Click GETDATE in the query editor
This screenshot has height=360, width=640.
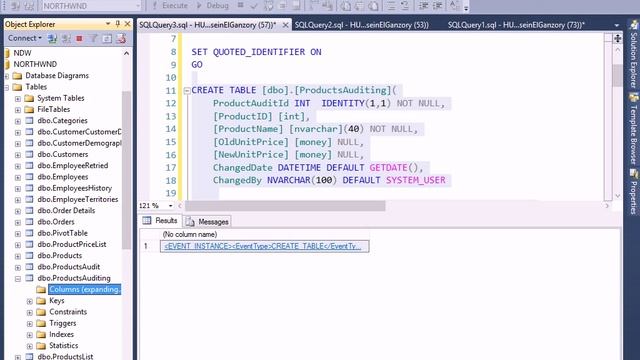click(x=388, y=168)
